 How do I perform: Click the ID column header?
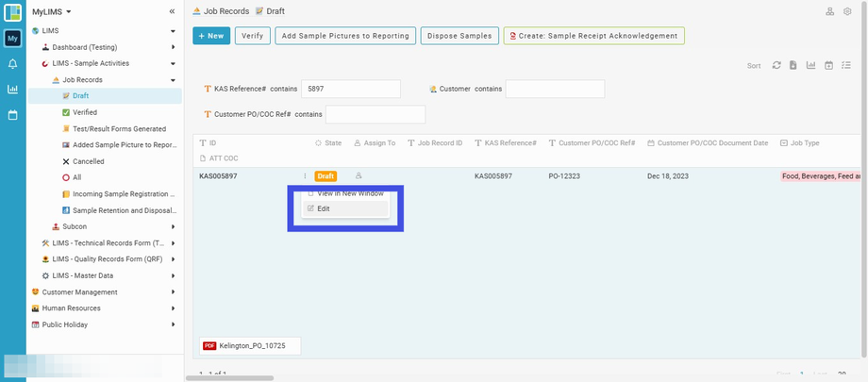[208, 142]
